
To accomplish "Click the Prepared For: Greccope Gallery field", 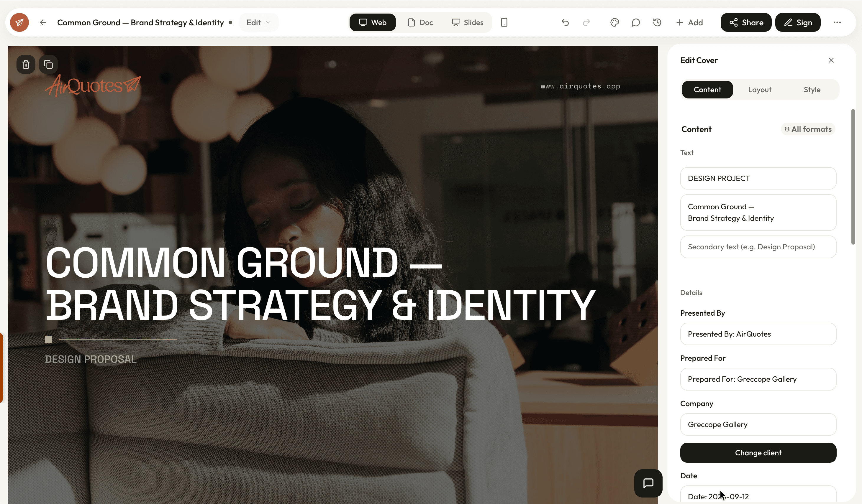I will coord(758,379).
